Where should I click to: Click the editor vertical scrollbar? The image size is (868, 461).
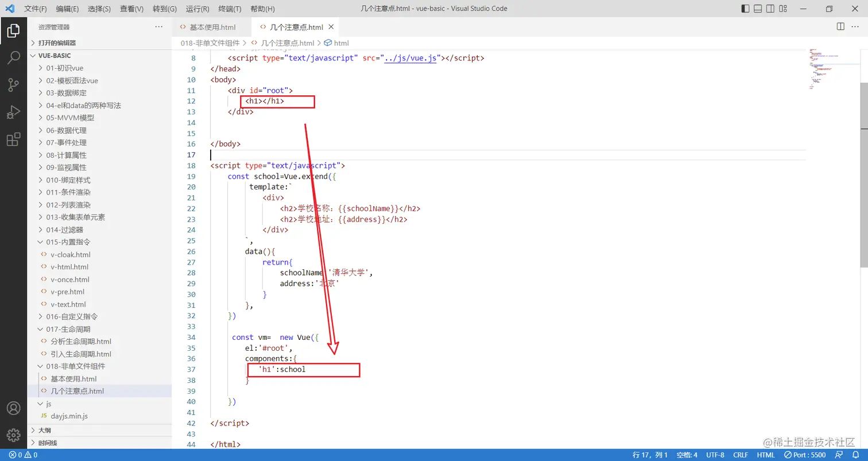[x=863, y=175]
